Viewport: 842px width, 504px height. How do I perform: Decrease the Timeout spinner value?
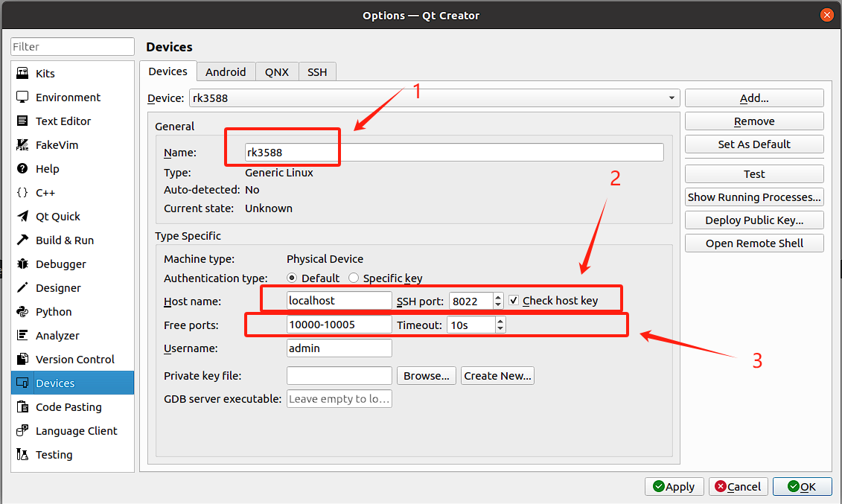500,328
